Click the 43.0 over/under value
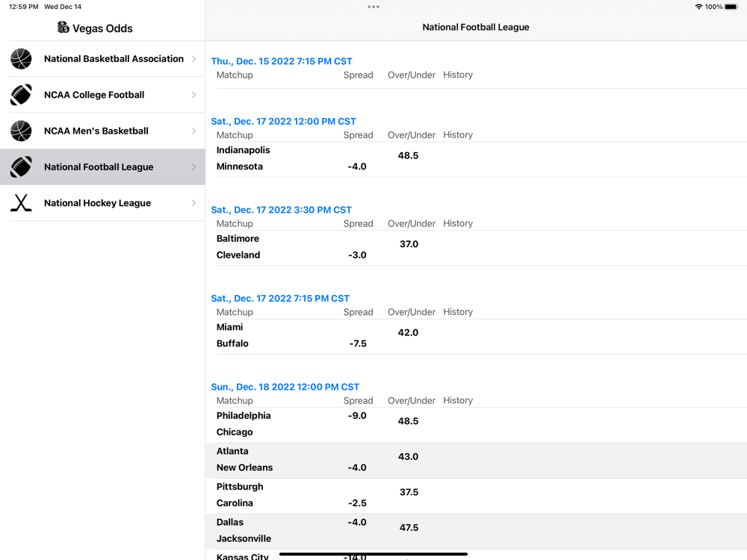Image resolution: width=747 pixels, height=560 pixels. 409,457
